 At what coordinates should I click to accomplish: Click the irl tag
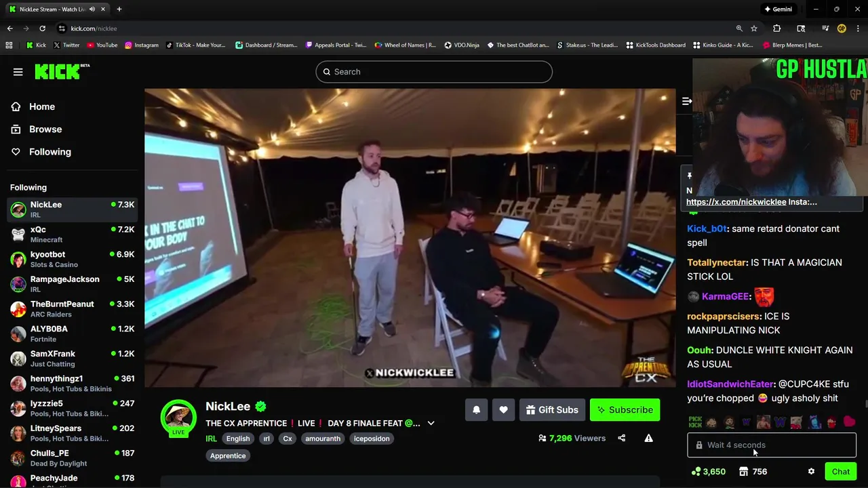click(267, 439)
